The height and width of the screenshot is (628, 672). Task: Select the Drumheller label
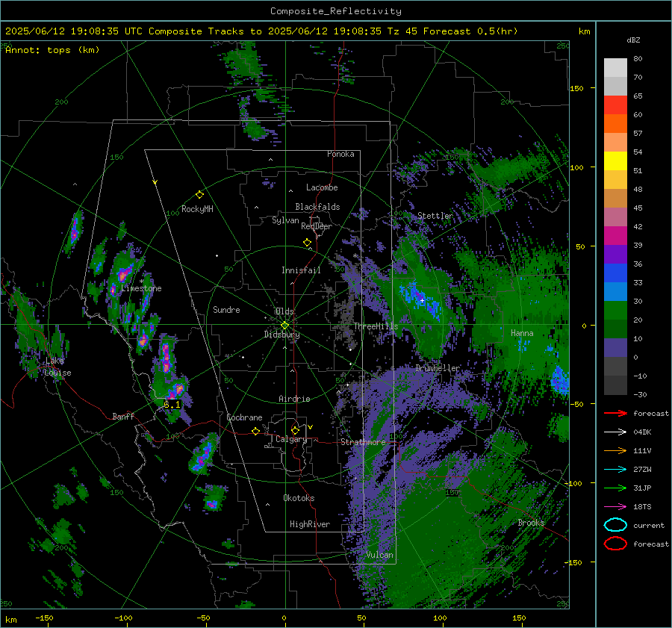(x=438, y=368)
